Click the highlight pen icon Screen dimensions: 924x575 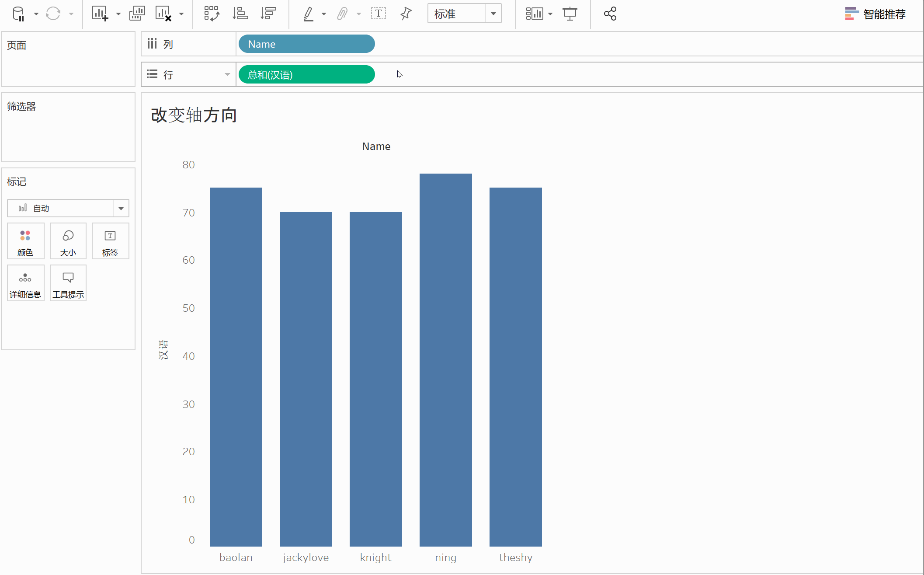click(309, 14)
